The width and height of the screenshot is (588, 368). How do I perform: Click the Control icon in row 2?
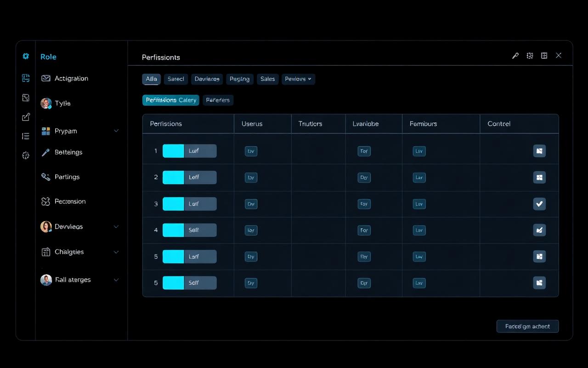point(539,177)
